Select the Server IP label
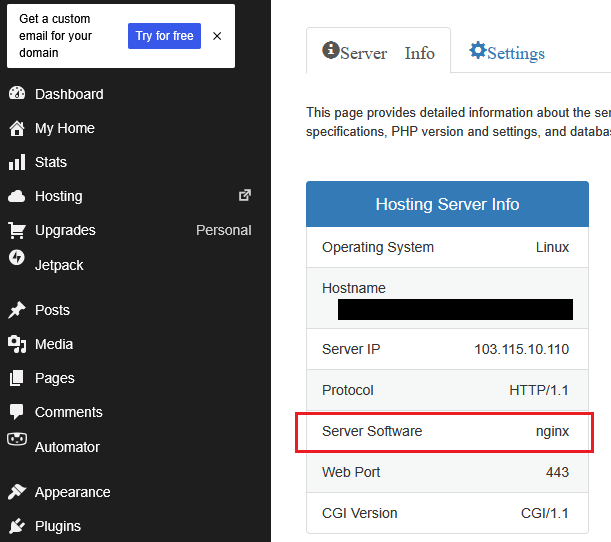 coord(351,349)
